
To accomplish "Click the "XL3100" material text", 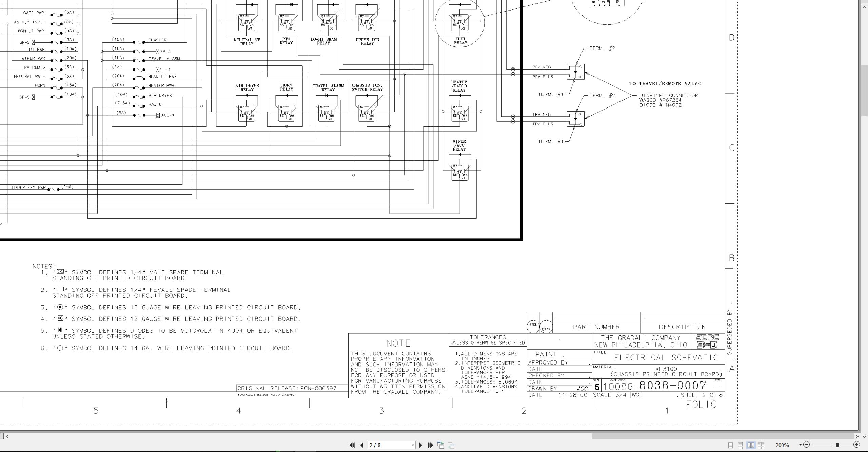I will coord(666,369).
